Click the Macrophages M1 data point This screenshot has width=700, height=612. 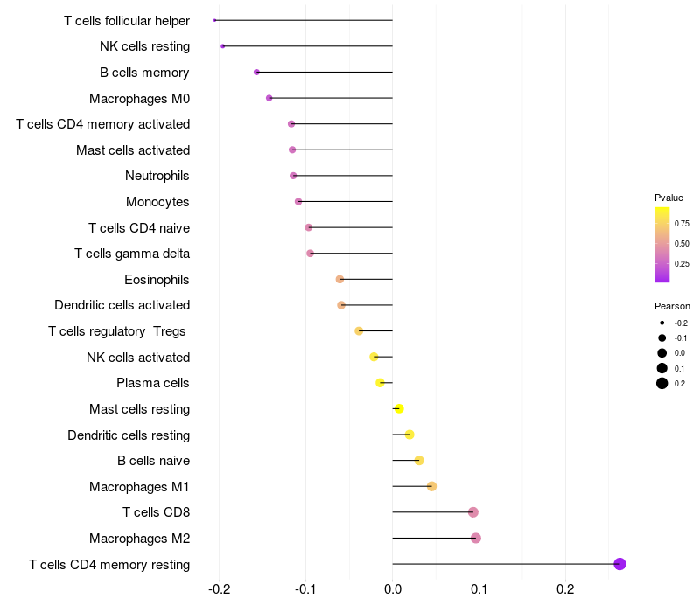(x=431, y=486)
